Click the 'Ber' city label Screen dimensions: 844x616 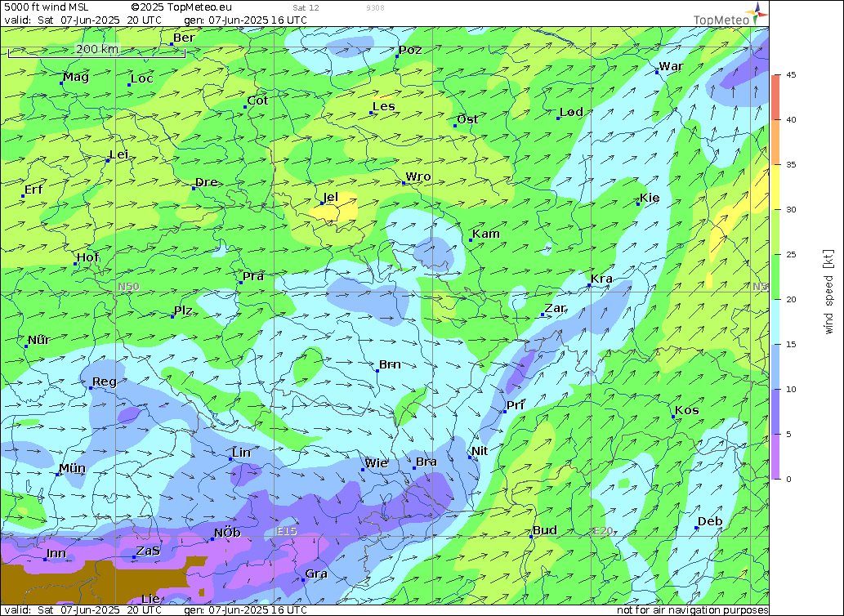(184, 38)
